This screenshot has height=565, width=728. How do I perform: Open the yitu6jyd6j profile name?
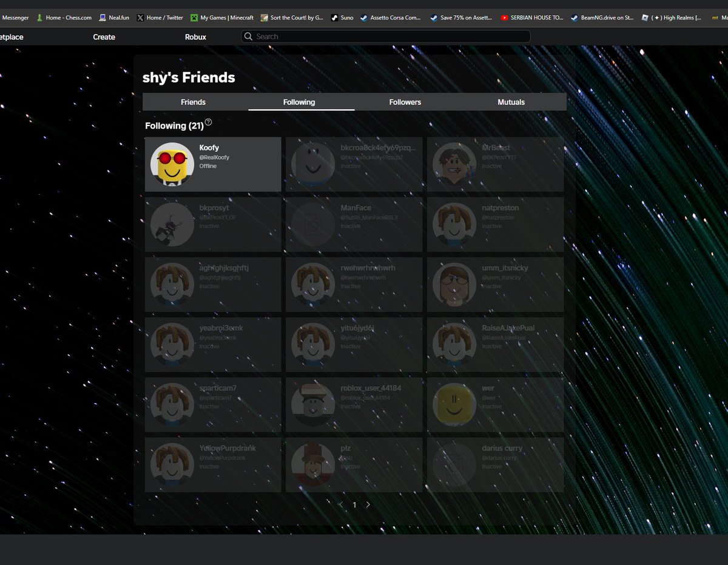coord(357,328)
